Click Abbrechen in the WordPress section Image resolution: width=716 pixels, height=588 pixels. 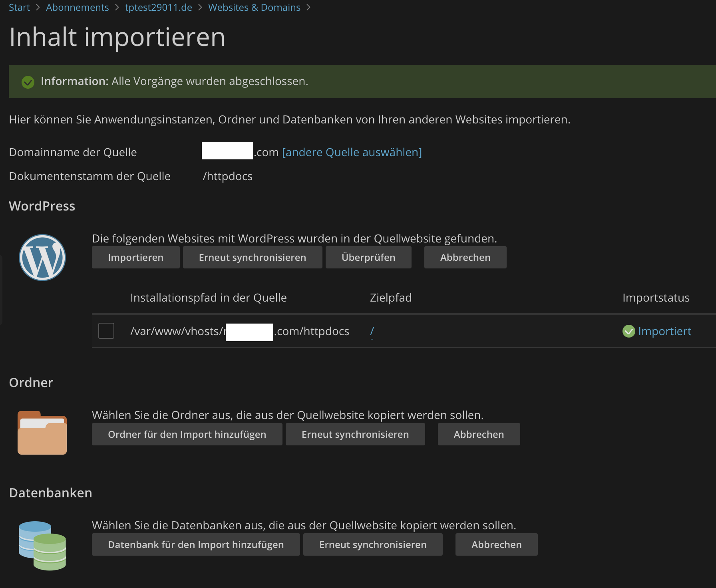[465, 258]
